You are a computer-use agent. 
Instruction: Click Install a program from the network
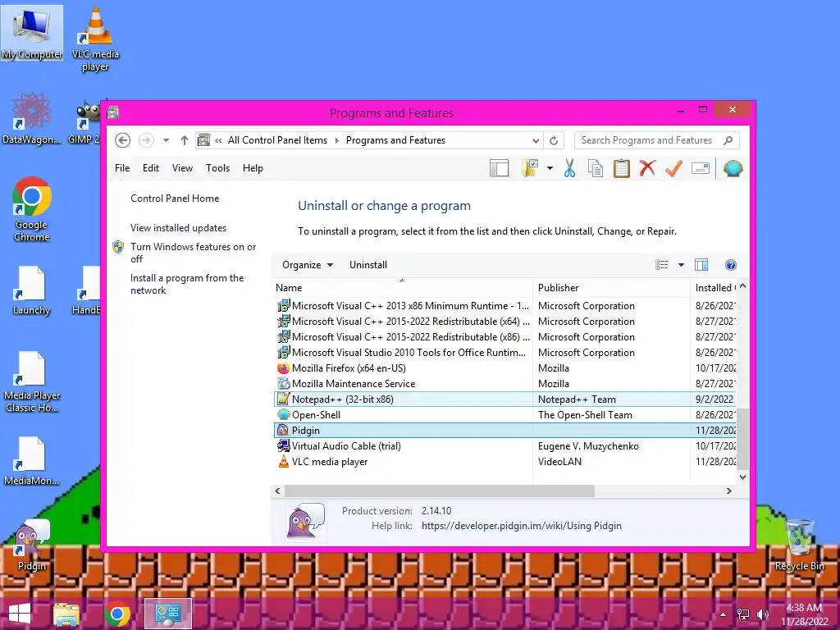[x=187, y=284]
